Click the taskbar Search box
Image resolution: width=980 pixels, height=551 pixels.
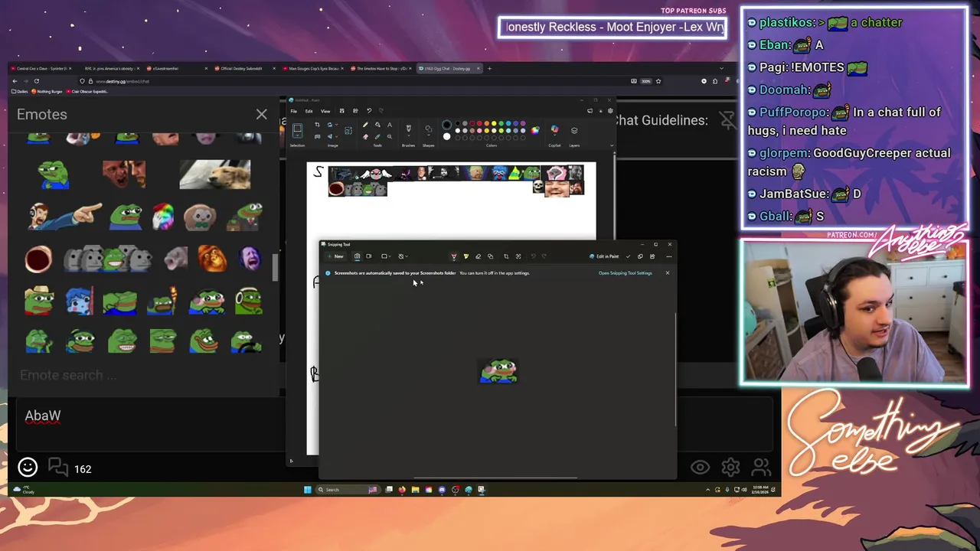click(347, 490)
